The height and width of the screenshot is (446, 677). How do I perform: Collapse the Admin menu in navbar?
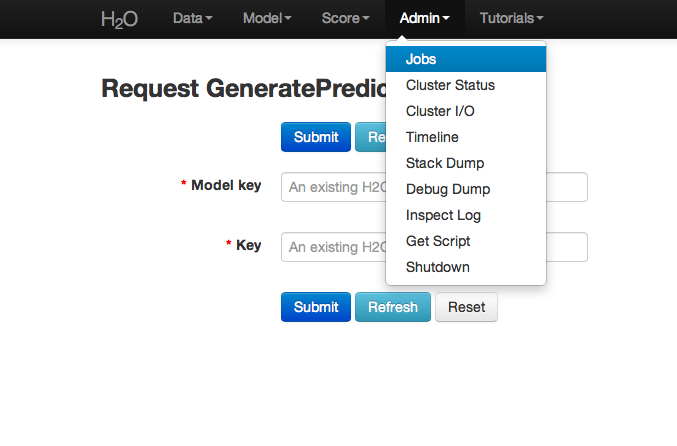(424, 18)
